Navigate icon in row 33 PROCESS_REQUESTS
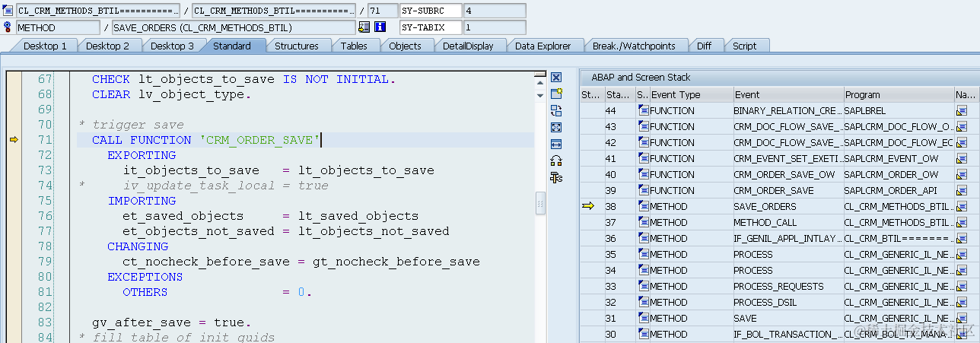Image resolution: width=980 pixels, height=343 pixels. [x=962, y=286]
